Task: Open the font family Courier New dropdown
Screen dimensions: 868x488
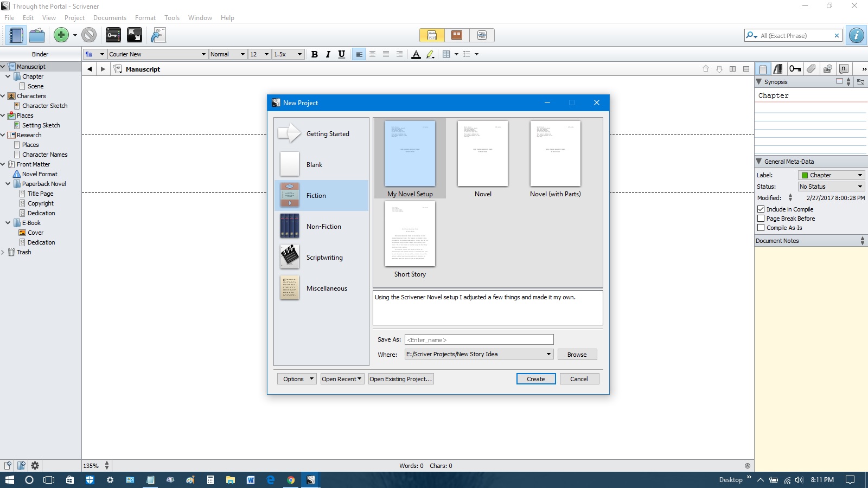Action: [157, 54]
